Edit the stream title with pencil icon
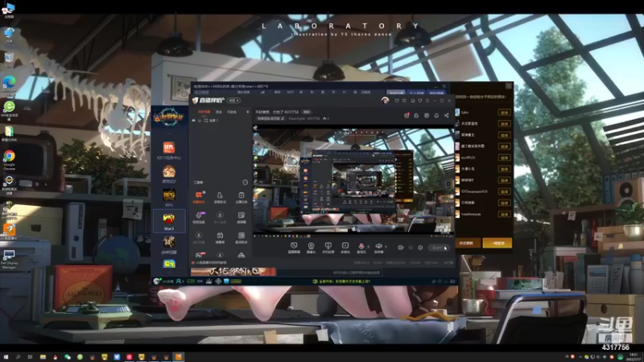The width and height of the screenshot is (644, 362). click(283, 118)
